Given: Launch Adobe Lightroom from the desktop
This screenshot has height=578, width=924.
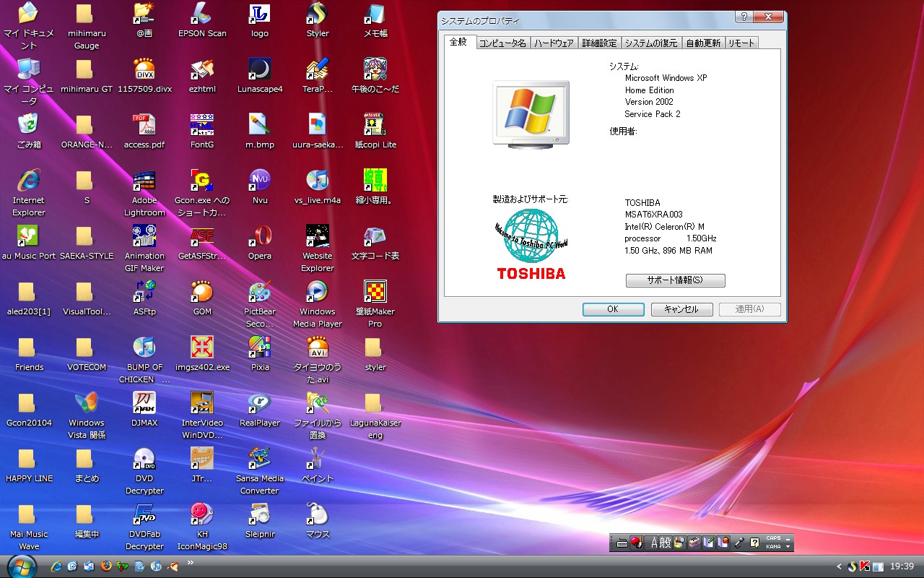Looking at the screenshot, I should [x=144, y=194].
